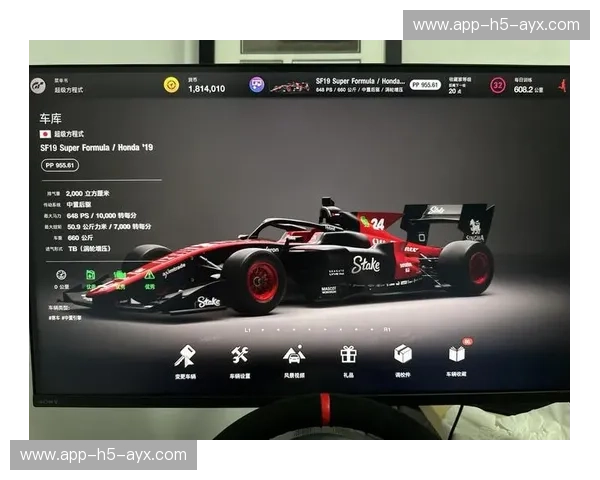Click the top bar SF19 Super Formula / Honda name
The image size is (600, 480).
point(360,81)
